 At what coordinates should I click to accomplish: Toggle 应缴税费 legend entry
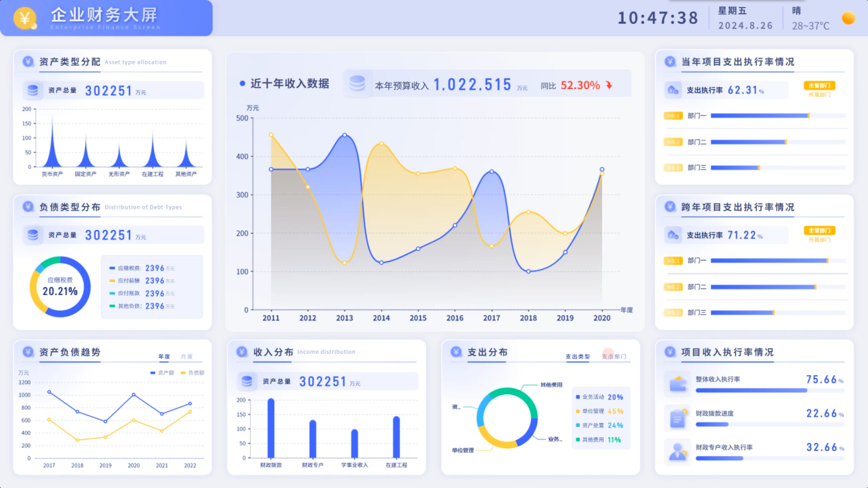[x=142, y=268]
